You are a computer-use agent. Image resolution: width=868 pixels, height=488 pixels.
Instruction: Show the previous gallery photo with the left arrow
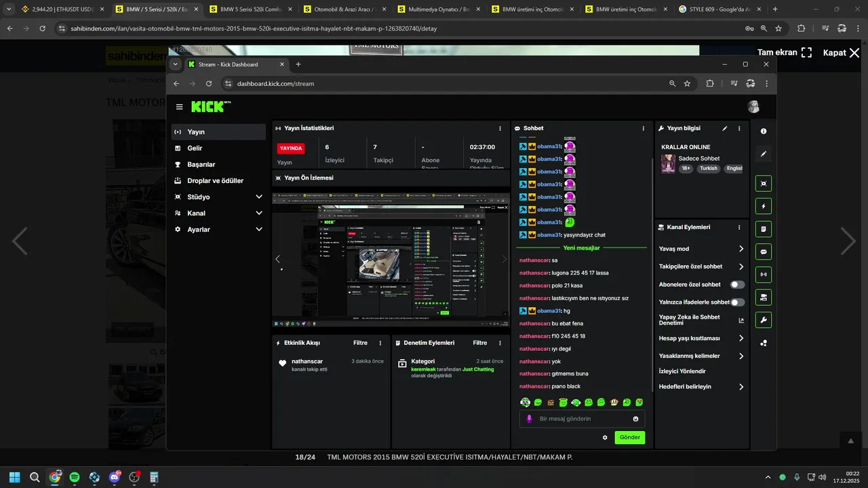[20, 241]
